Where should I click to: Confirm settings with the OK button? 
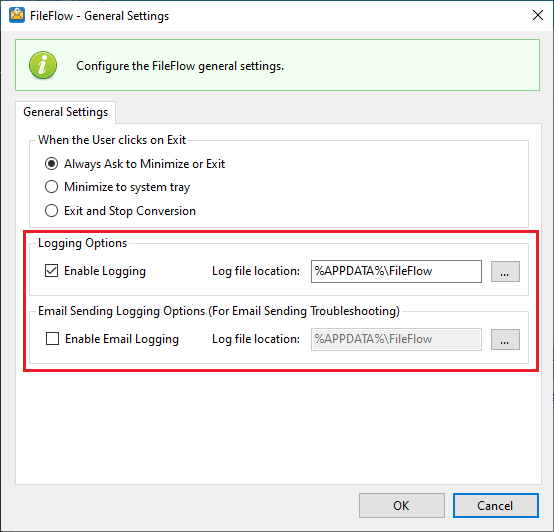pos(402,506)
